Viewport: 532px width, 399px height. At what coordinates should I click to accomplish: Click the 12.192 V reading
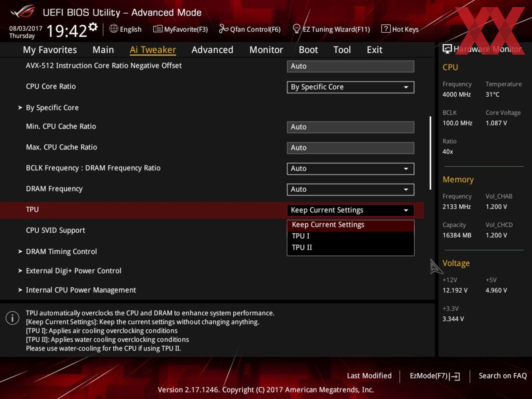(x=455, y=290)
